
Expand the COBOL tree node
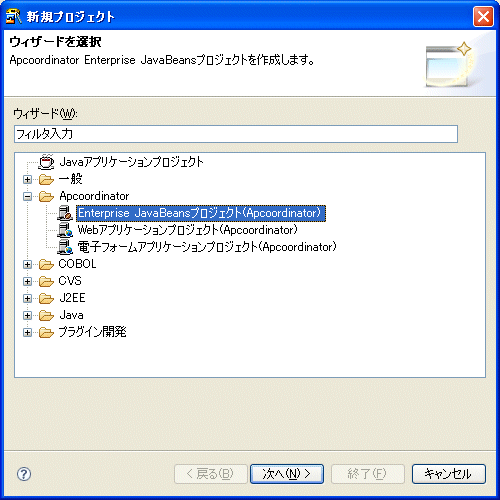(x=28, y=265)
